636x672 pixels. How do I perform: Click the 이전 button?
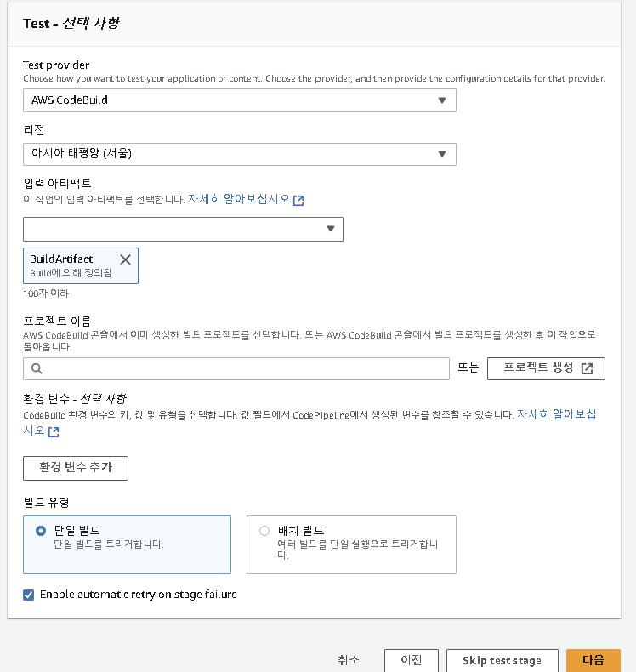coord(412,660)
